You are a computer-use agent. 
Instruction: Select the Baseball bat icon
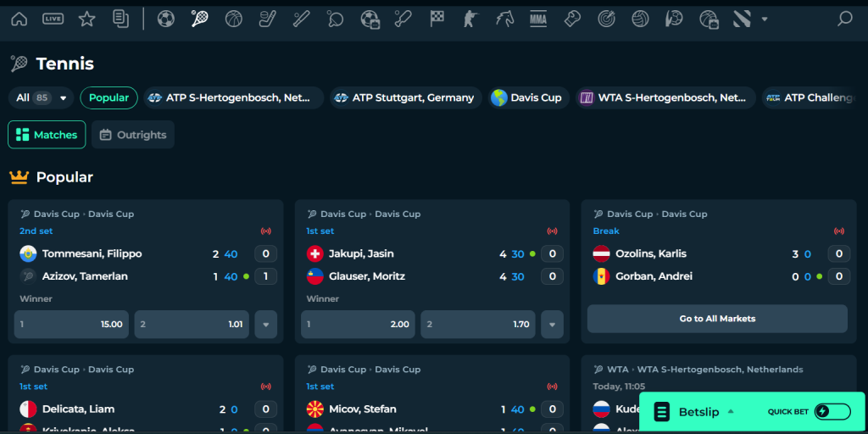tap(301, 19)
